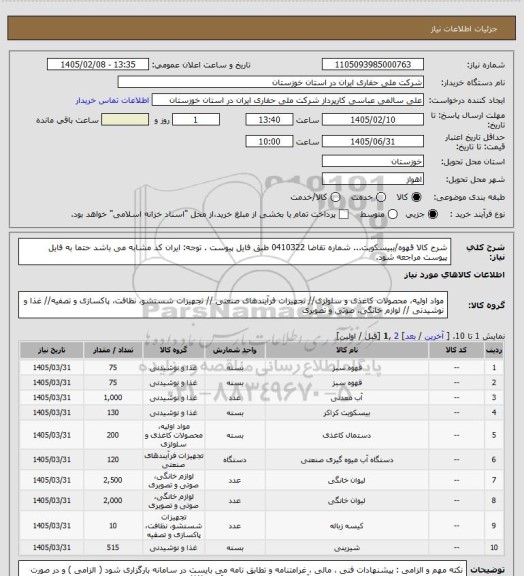Click the ردیف column header
The width and height of the screenshot is (524, 576).
[x=494, y=350]
